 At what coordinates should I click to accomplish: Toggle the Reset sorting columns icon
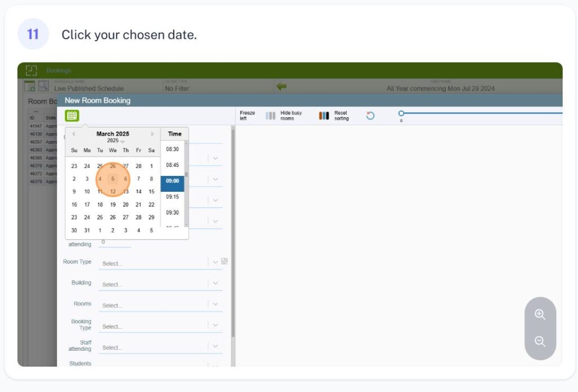tap(324, 116)
